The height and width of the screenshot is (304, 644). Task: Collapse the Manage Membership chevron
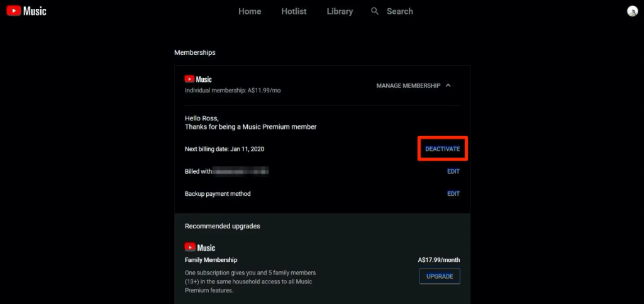pos(448,86)
